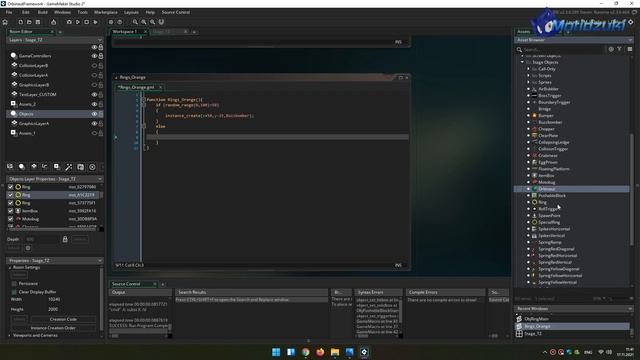Zoom in workspace with magnifier icon
640x360 pixels.
click(x=152, y=22)
